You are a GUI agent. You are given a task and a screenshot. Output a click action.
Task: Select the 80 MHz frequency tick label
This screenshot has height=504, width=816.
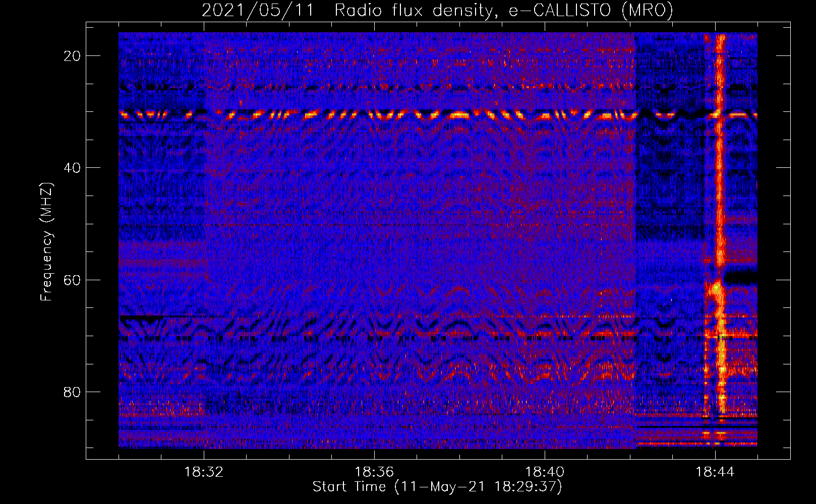[x=72, y=392]
